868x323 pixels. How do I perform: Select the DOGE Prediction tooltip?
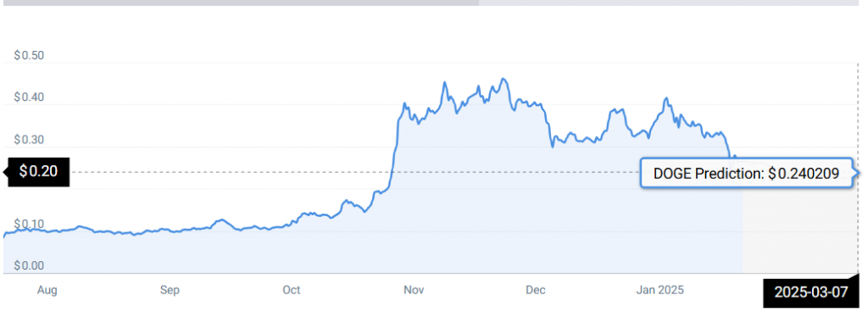point(746,174)
